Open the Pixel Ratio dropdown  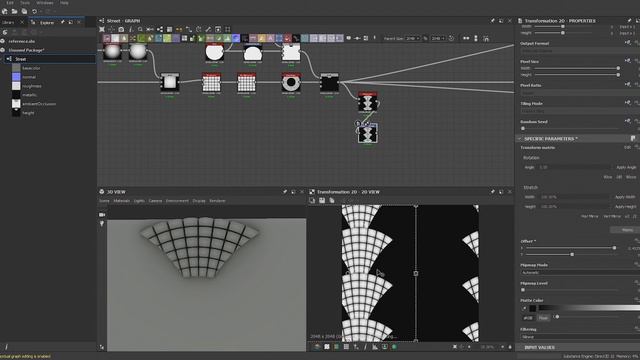[x=580, y=93]
